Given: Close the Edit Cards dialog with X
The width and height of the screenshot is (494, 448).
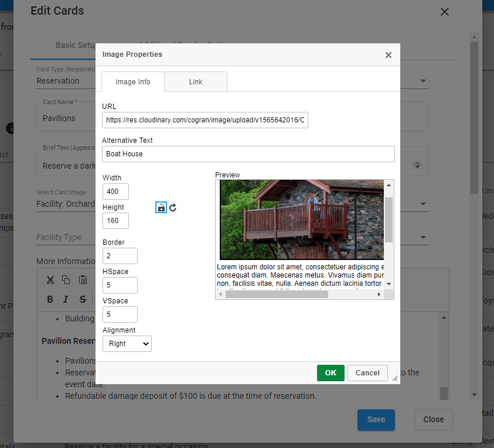Looking at the screenshot, I should coord(445,12).
